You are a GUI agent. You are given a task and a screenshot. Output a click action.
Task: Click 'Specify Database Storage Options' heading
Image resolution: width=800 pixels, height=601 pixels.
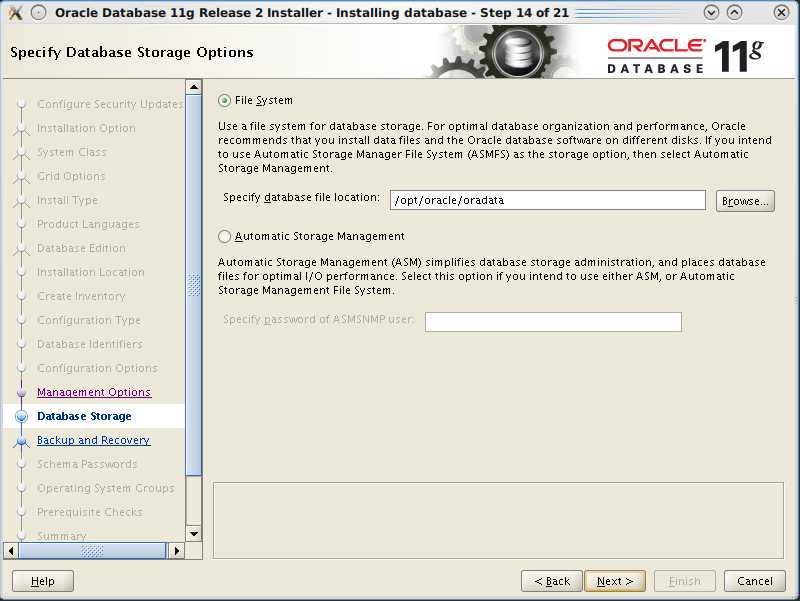(132, 52)
